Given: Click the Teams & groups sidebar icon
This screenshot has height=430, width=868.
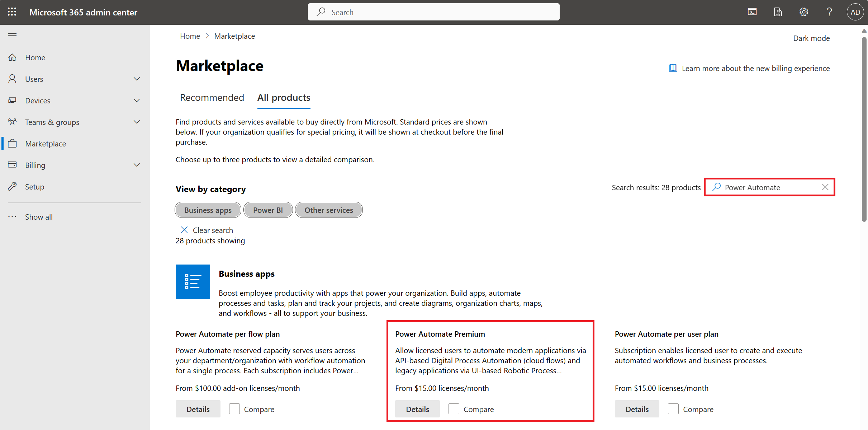Looking at the screenshot, I should 13,121.
